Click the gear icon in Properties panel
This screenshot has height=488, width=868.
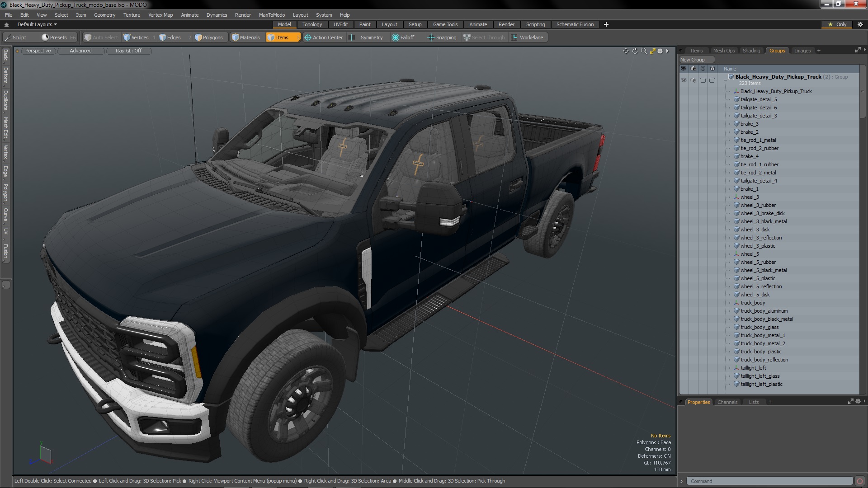(x=858, y=401)
